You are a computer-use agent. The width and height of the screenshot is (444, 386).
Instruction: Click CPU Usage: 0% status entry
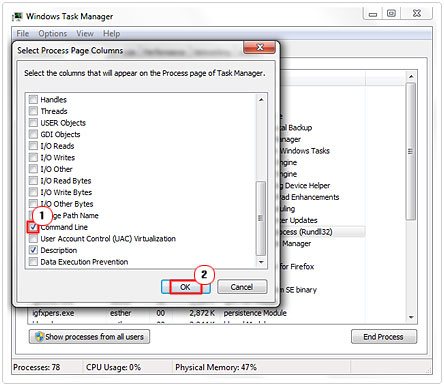point(113,367)
